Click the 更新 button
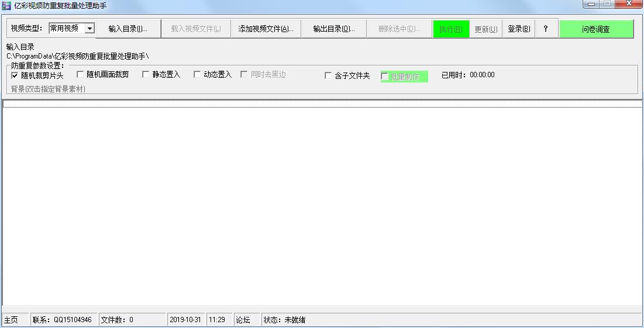 485,29
